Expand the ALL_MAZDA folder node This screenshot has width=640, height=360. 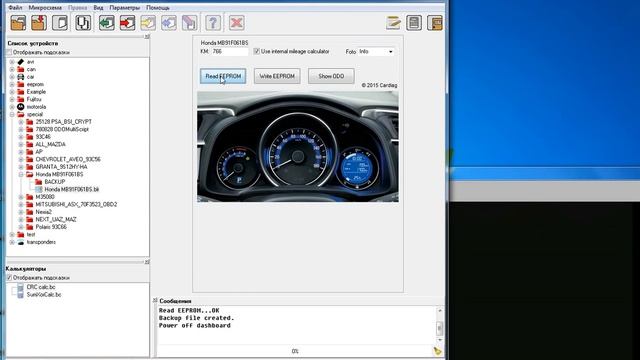coord(21,144)
